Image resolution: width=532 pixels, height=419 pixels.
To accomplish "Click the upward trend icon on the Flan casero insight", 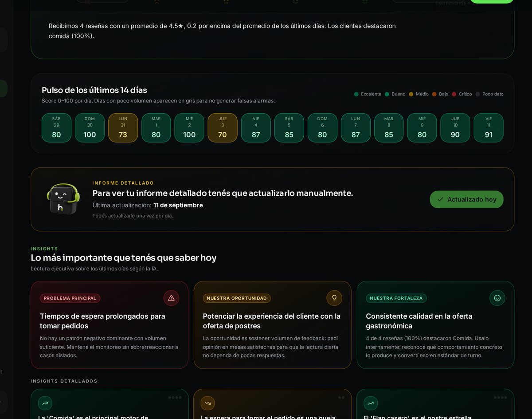I will 371,403.
